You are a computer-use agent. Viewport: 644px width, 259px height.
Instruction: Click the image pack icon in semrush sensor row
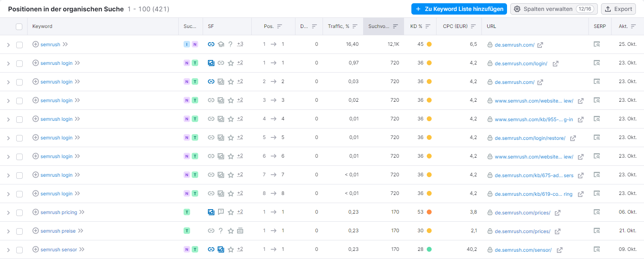pyautogui.click(x=221, y=249)
